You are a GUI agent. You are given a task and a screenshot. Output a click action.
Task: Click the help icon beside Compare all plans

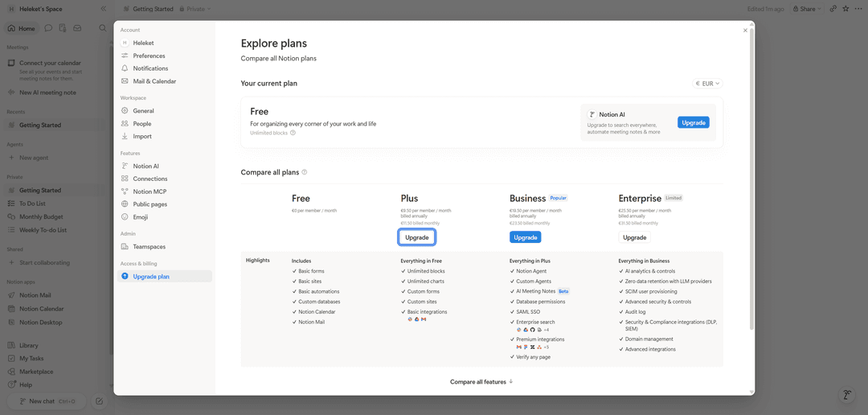[x=305, y=172]
